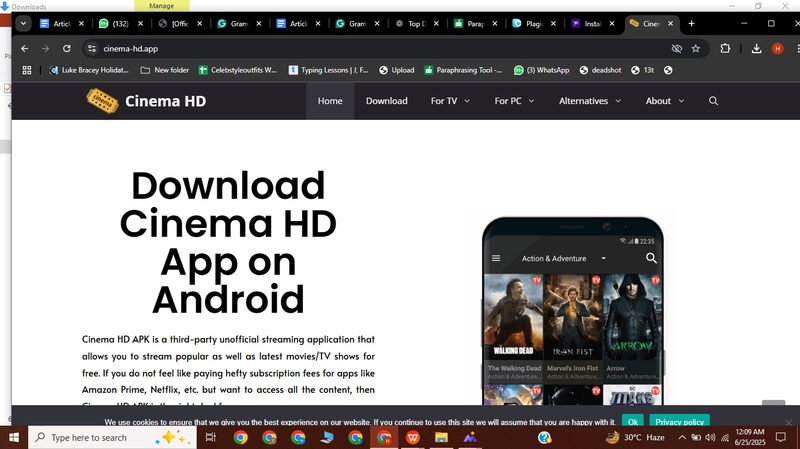Click the Cinema HD ticket logo

pyautogui.click(x=102, y=101)
